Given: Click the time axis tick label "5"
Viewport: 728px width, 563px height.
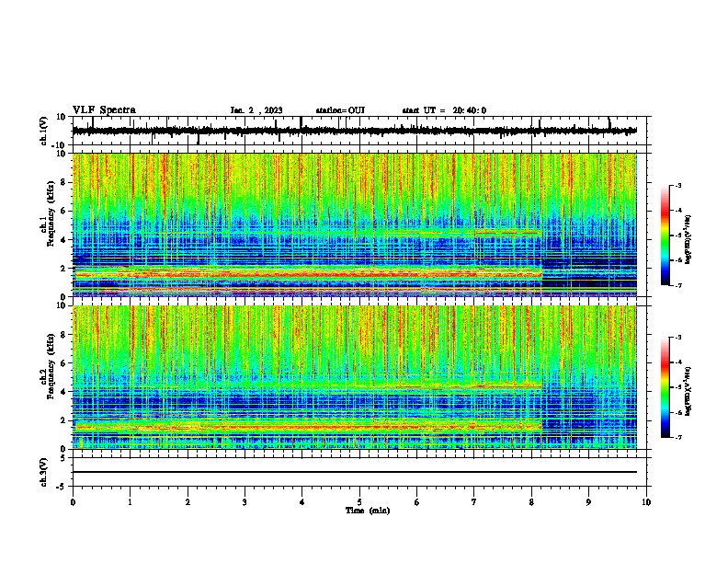Looking at the screenshot, I should pos(359,502).
